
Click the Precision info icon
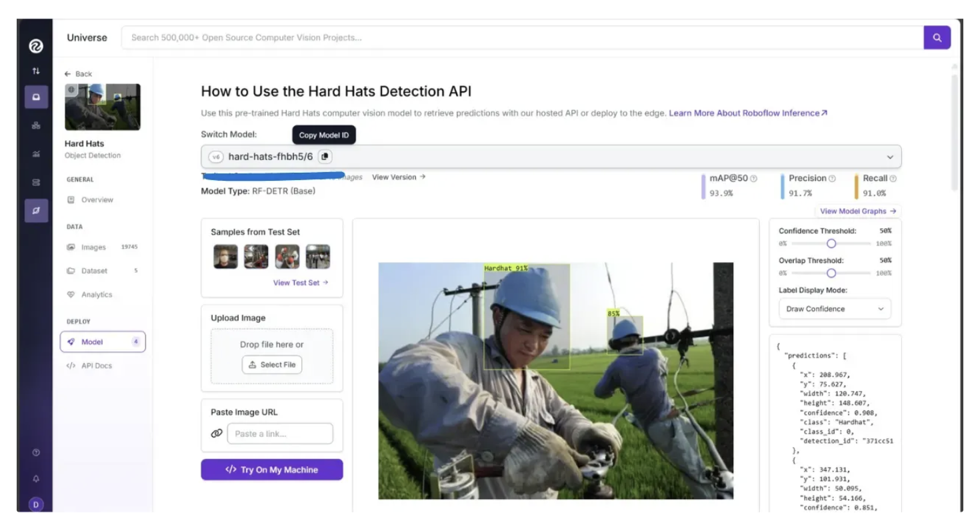point(832,179)
